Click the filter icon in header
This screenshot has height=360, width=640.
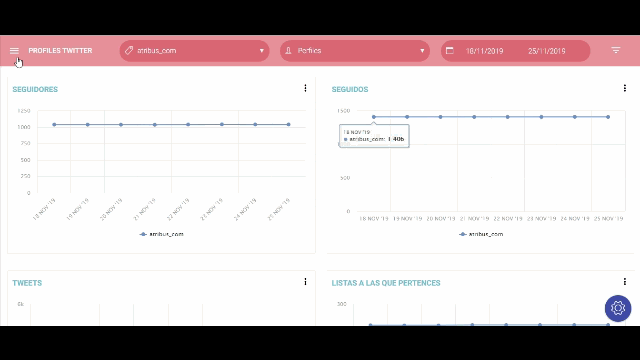coord(616,50)
